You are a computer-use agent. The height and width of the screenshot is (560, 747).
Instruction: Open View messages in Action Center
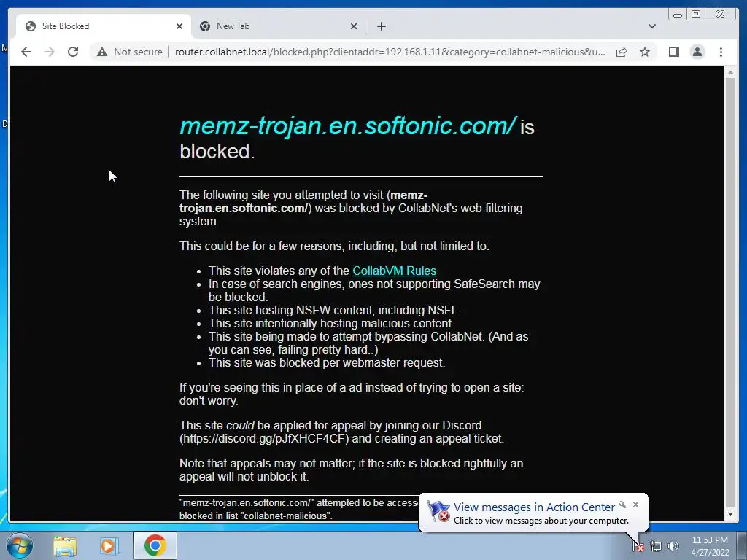pos(533,507)
